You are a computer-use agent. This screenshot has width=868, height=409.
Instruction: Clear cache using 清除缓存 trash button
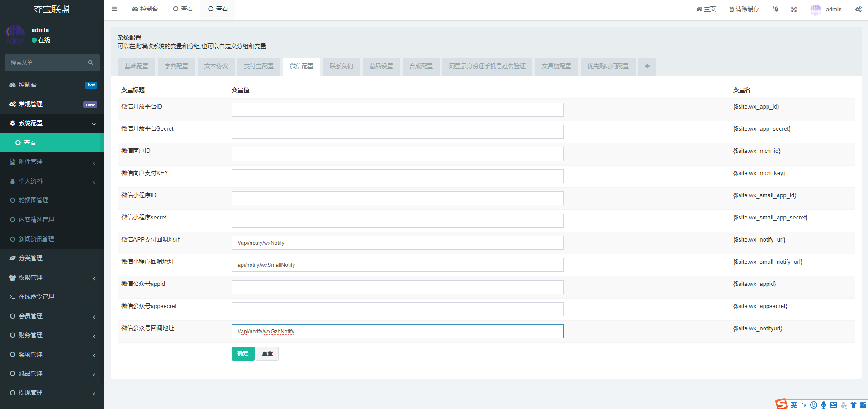(x=744, y=9)
